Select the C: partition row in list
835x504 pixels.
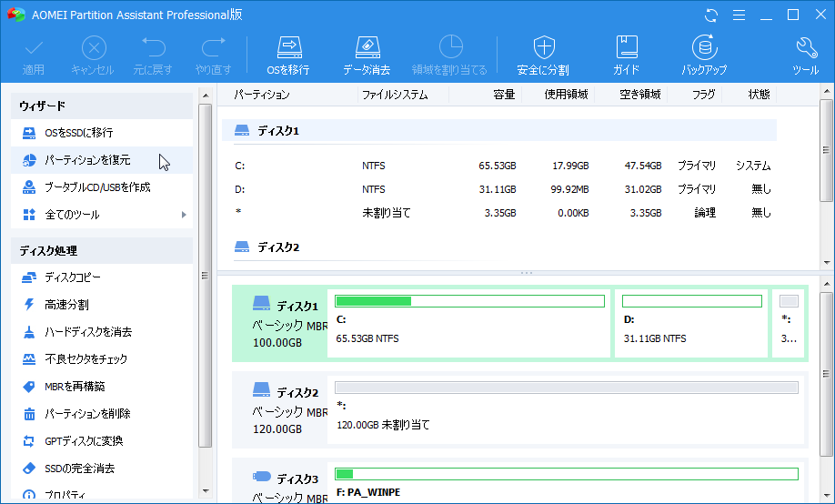click(499, 166)
